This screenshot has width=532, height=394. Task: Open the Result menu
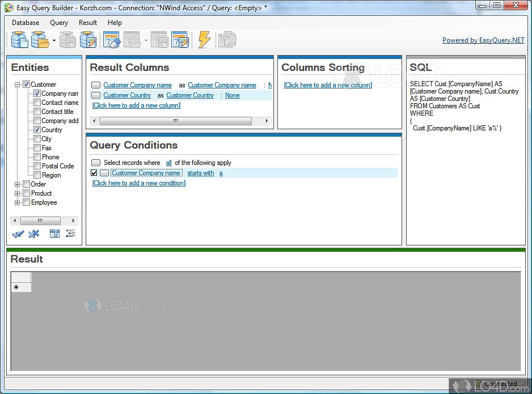click(88, 23)
